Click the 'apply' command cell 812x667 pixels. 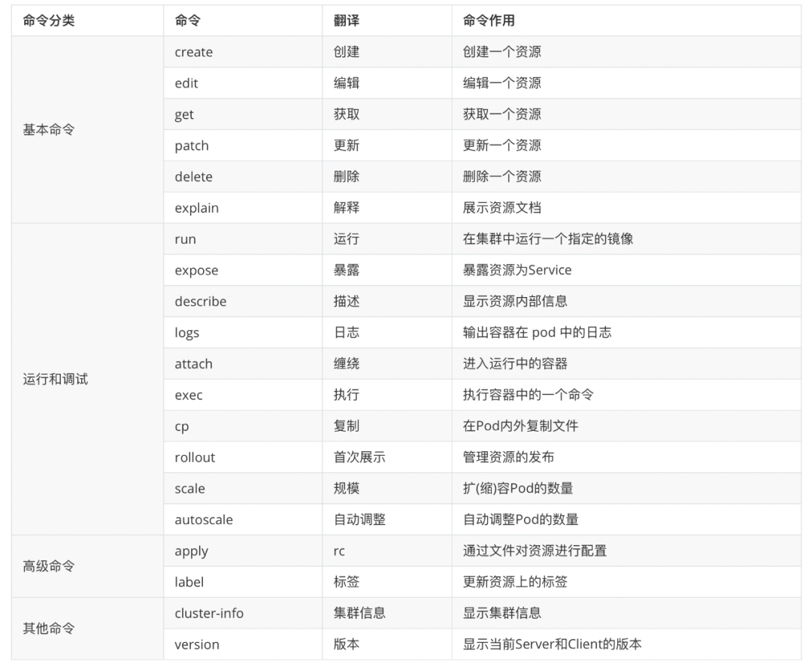[x=243, y=551]
